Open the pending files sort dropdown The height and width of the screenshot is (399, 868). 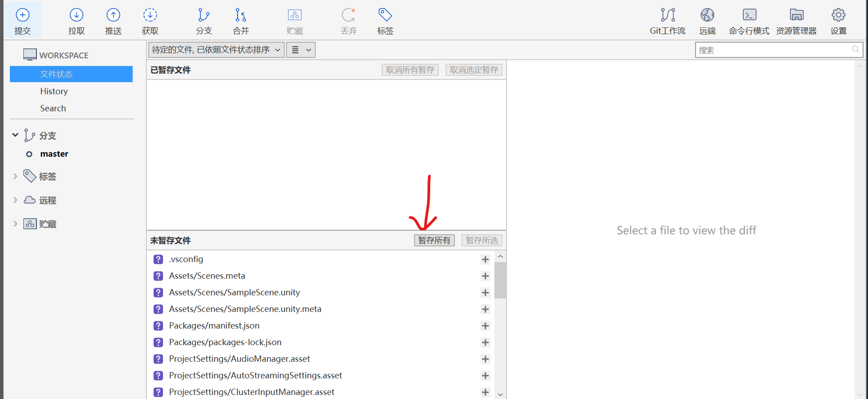[216, 50]
